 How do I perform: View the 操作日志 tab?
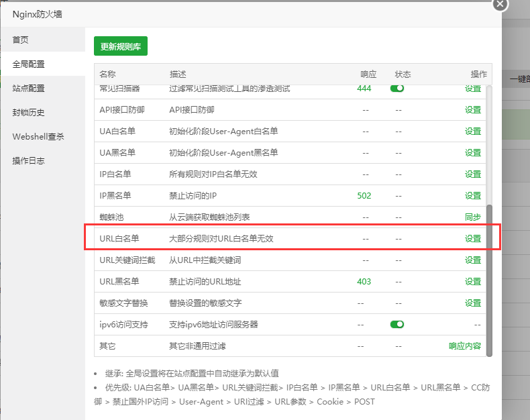tap(29, 161)
